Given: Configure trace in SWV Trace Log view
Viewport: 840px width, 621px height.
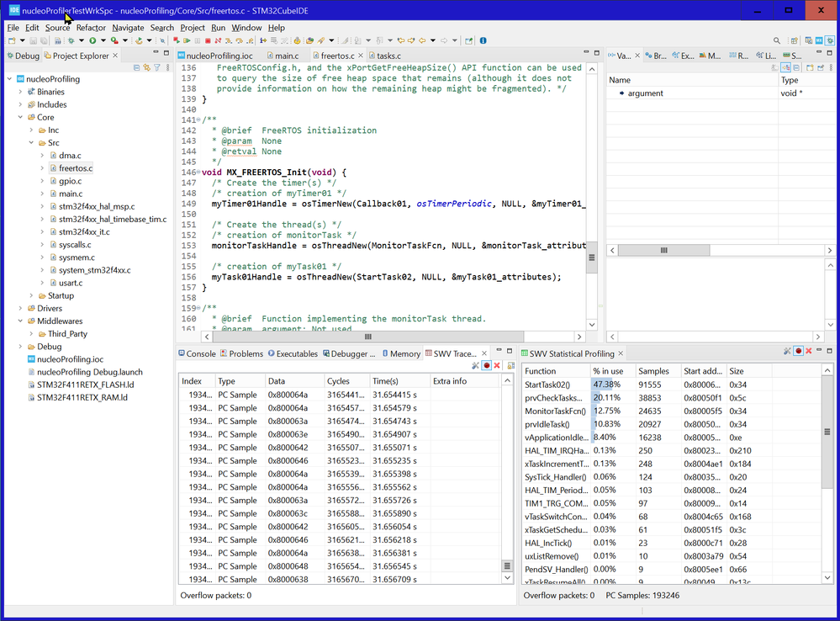Looking at the screenshot, I should coord(475,365).
